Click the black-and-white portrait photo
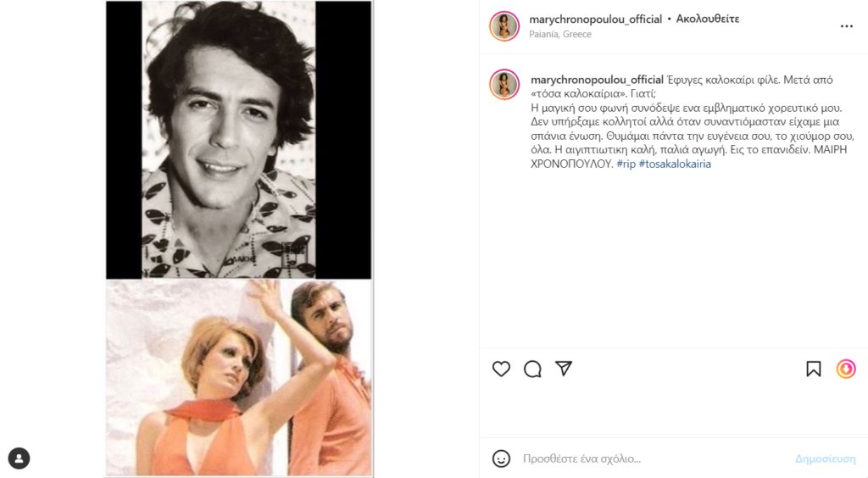868x478 pixels. pyautogui.click(x=239, y=140)
